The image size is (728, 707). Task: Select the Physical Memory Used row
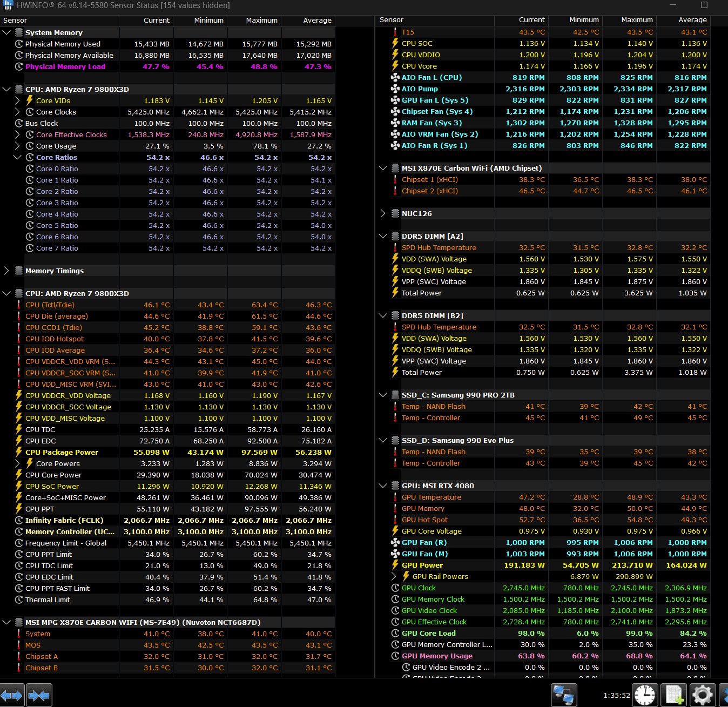point(167,44)
